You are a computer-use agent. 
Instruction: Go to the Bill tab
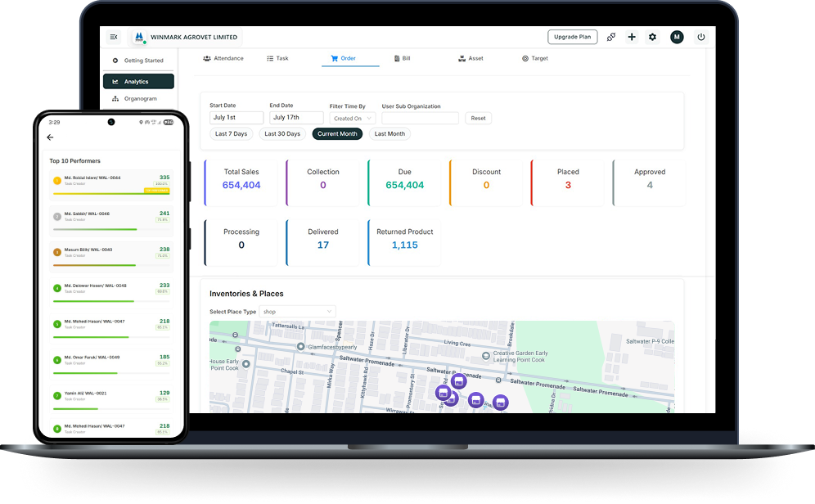(402, 59)
